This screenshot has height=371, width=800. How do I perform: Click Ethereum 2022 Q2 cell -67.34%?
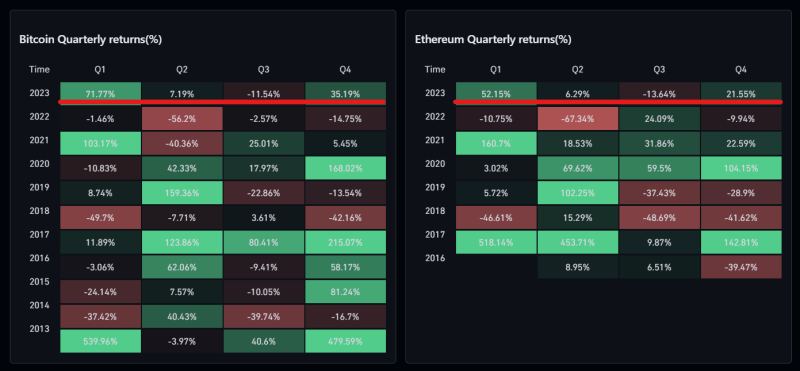[578, 119]
